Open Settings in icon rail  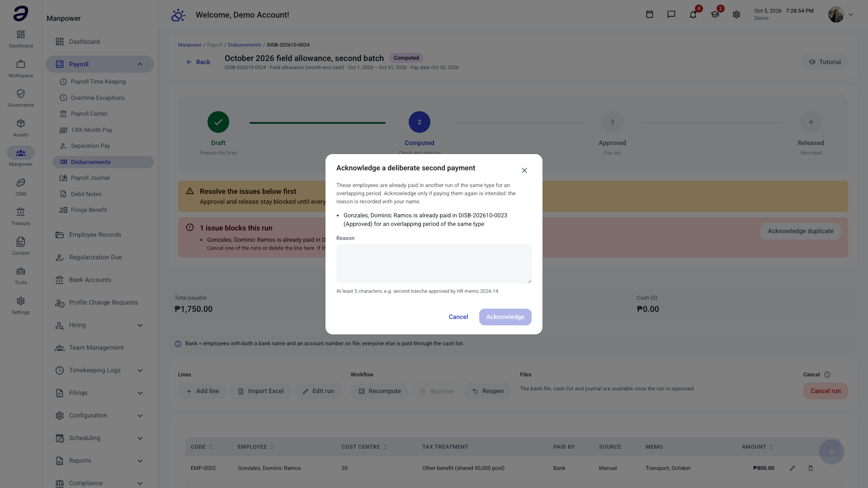pos(21,305)
